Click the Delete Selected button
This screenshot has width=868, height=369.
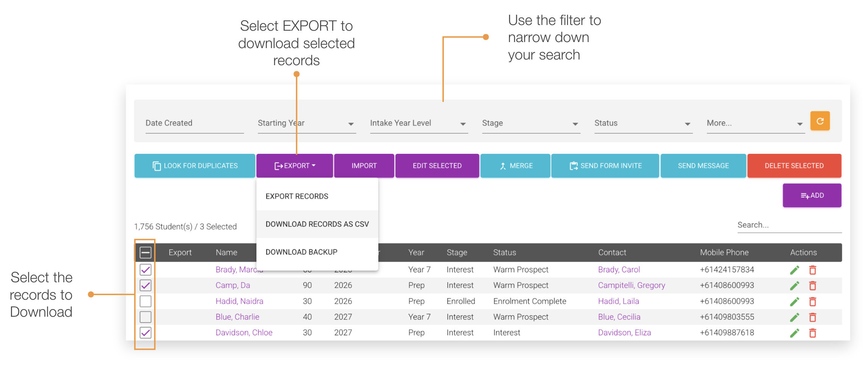tap(794, 166)
